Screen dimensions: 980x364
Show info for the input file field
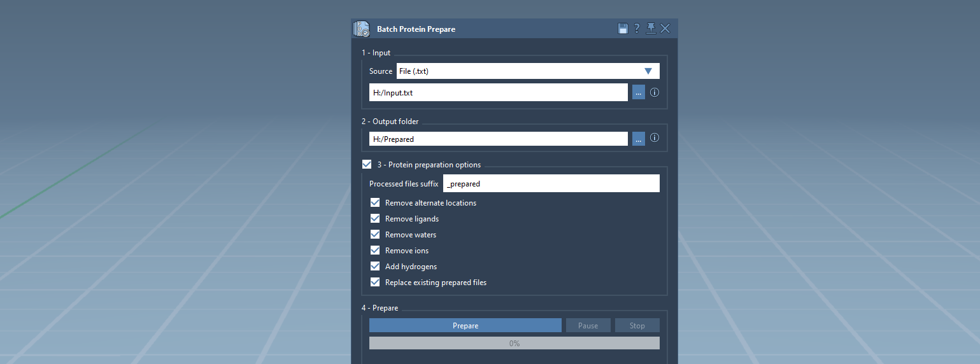click(x=654, y=92)
